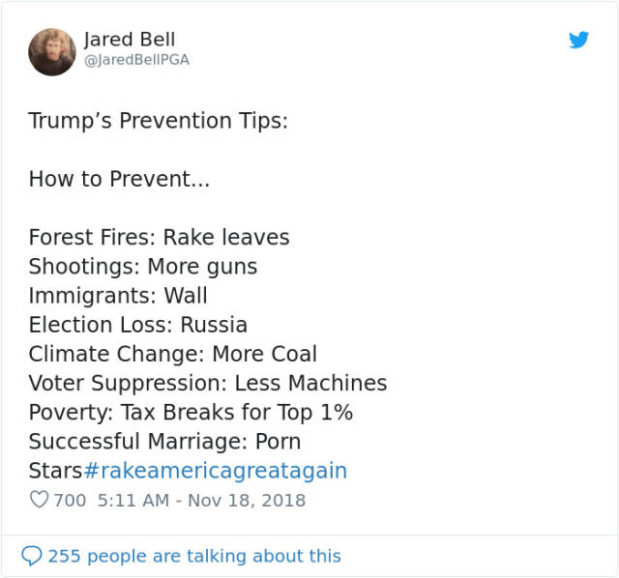Visit the @JaredBellPGA handle
Screen dimensions: 619x578
pyautogui.click(x=136, y=60)
